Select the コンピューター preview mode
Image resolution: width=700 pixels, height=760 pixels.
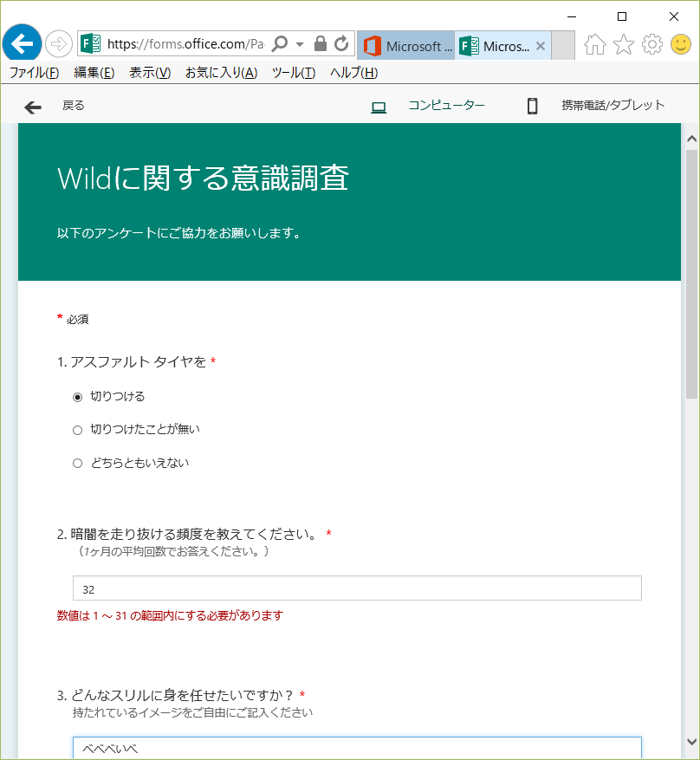(x=446, y=105)
